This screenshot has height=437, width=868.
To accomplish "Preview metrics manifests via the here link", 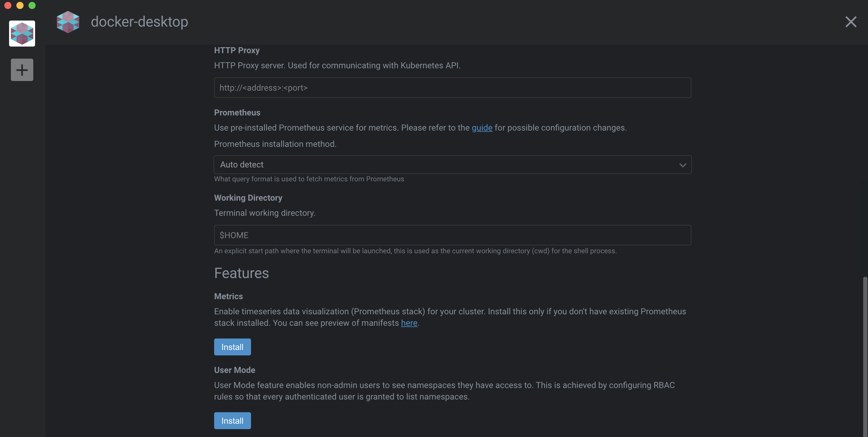I will click(409, 322).
